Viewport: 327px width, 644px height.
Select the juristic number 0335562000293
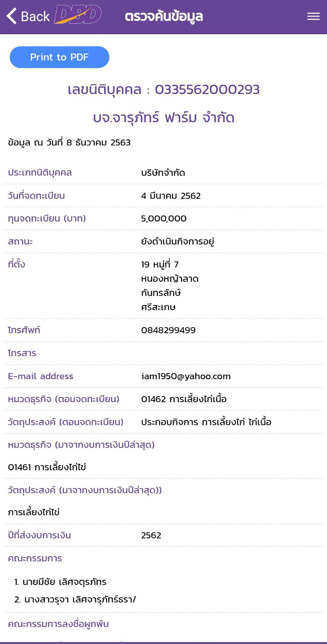click(207, 89)
